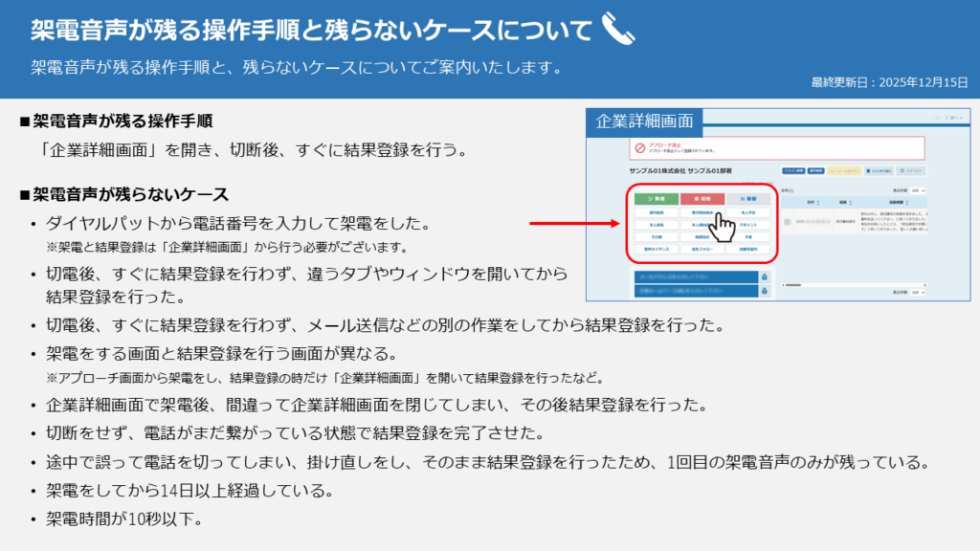
Task: Click the red prohibition icon in the alert
Action: coord(640,148)
